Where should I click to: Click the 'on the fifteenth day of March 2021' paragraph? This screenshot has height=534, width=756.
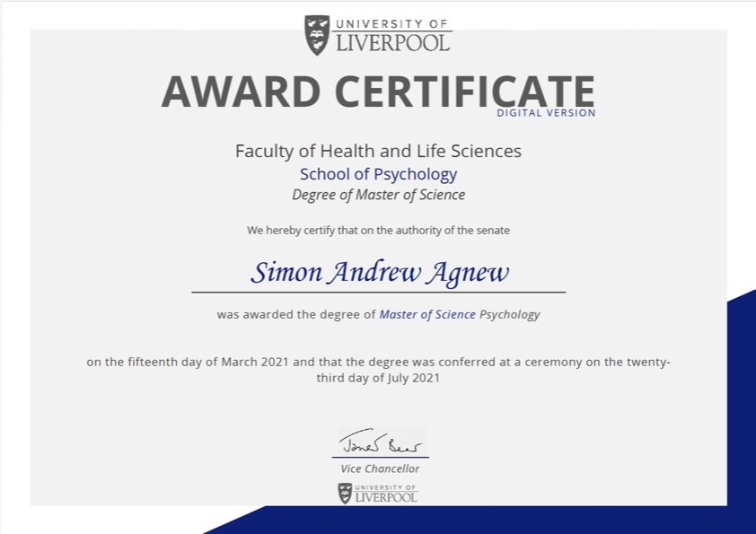(x=378, y=370)
